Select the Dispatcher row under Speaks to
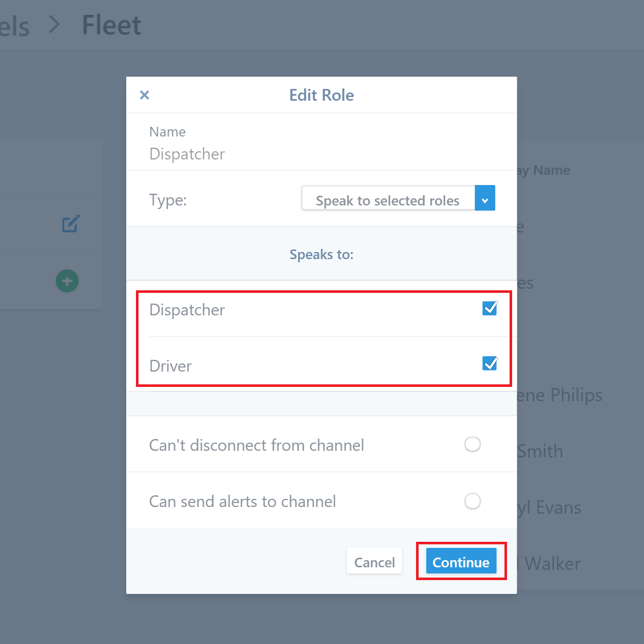The height and width of the screenshot is (644, 644). pos(321,309)
